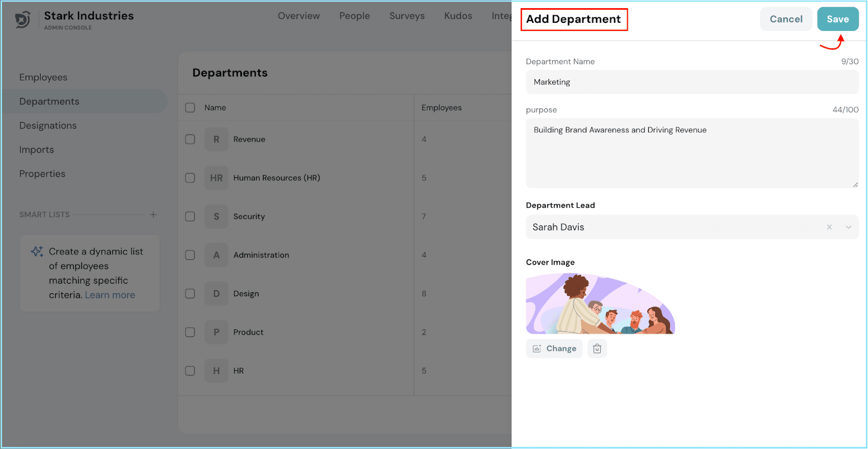Click the plus icon beside Smart Lists
This screenshot has width=868, height=449.
point(153,215)
